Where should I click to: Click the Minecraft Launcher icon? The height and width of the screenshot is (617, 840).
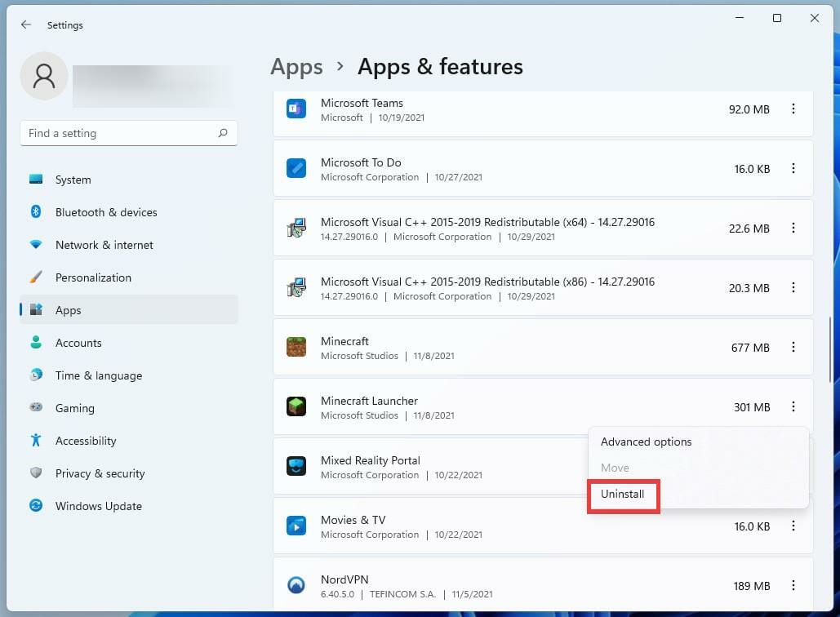(x=296, y=406)
